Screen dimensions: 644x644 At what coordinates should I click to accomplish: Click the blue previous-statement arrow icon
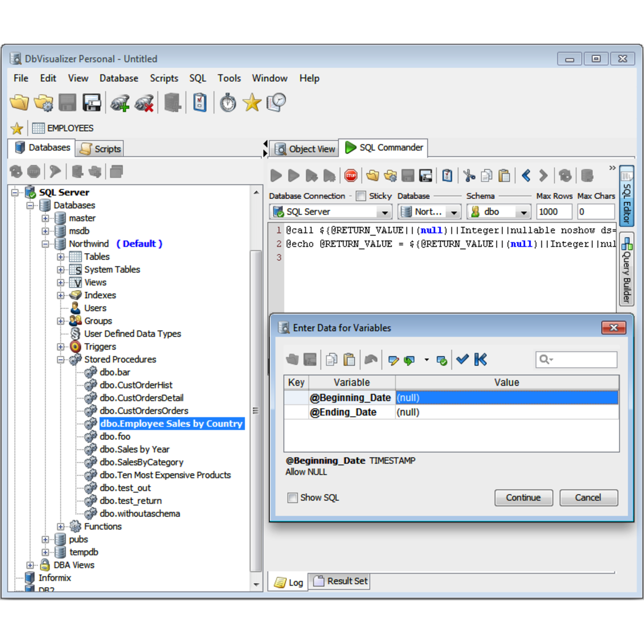point(526,176)
